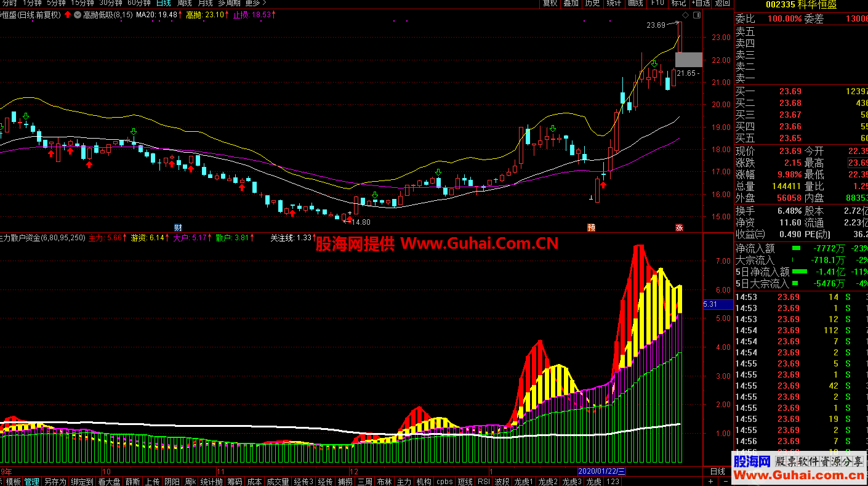Screen dimensions: 868x486
Task: Open the 多周期 multi-period view
Action: coord(229,3)
